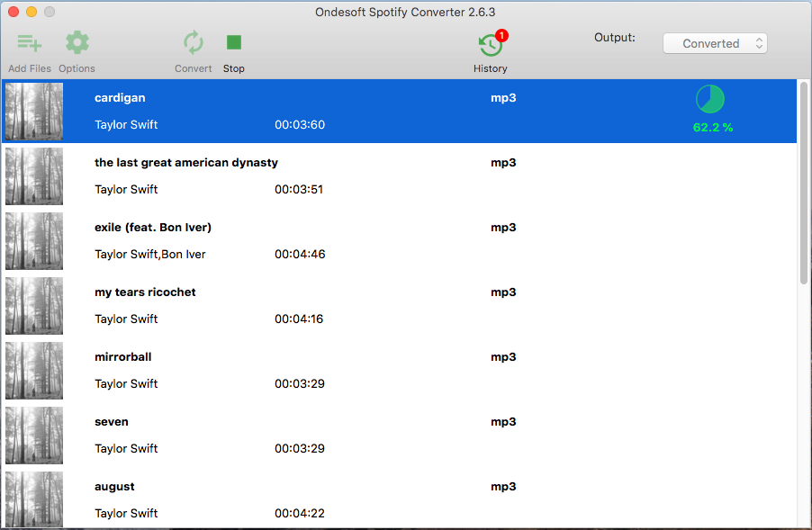Click the mp3 format label of august

coord(503,487)
